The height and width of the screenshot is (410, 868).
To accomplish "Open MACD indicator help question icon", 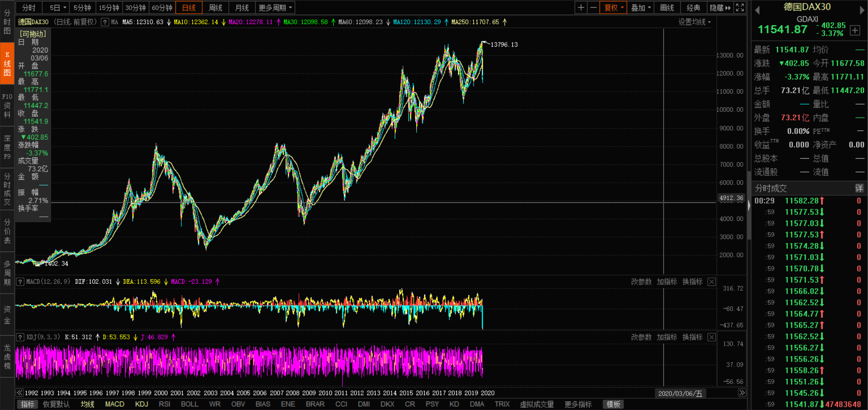I will tap(20, 282).
